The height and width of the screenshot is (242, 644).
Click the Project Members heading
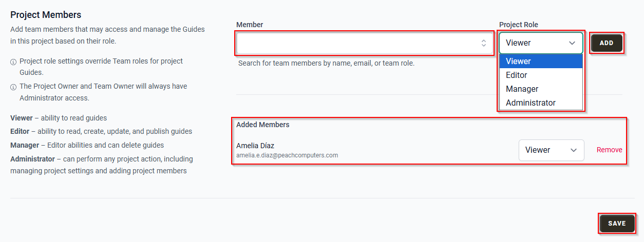[x=46, y=15]
